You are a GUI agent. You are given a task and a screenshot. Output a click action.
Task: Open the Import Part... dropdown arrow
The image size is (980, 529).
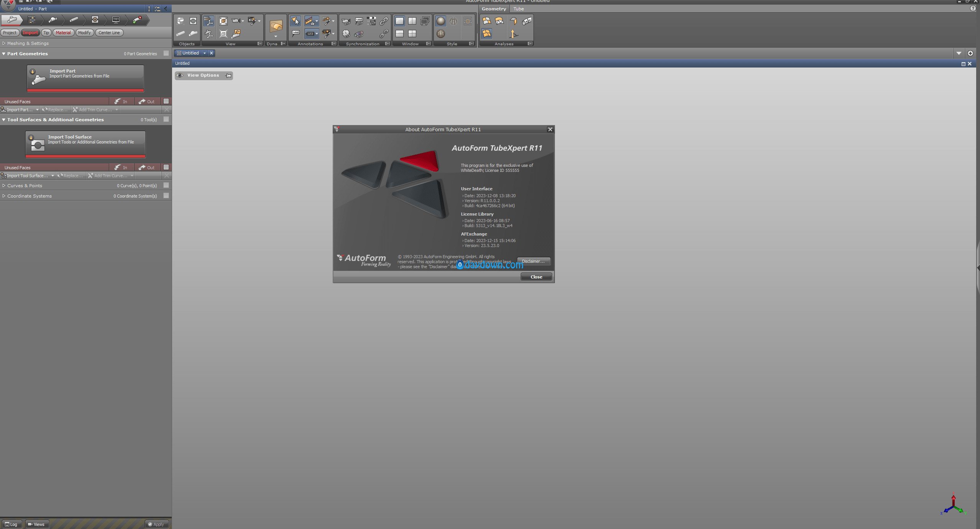tap(37, 110)
